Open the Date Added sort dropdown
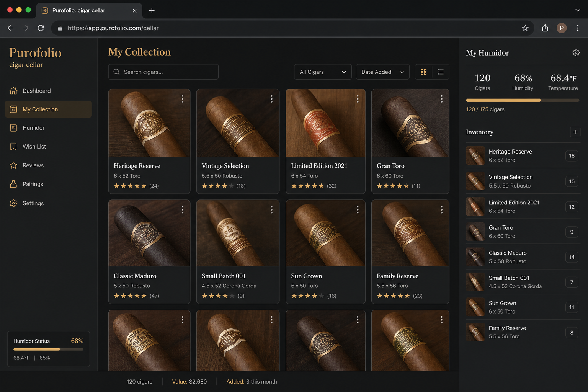This screenshot has height=392, width=588. coord(382,72)
